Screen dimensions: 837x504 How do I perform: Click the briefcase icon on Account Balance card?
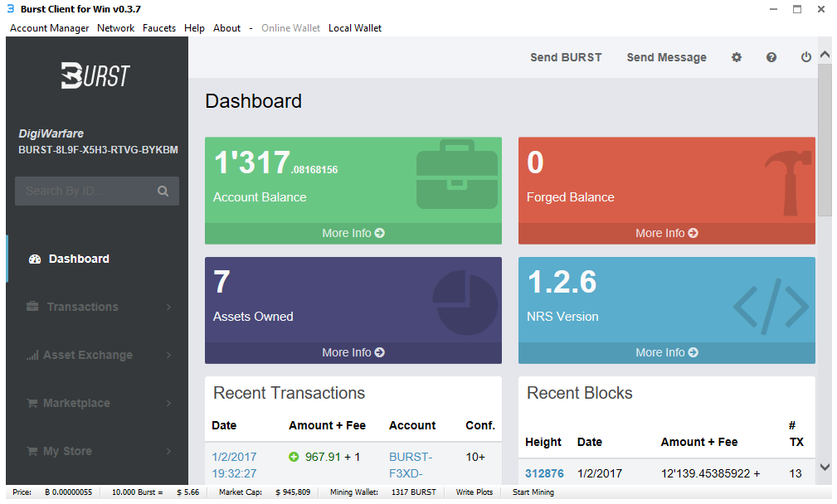pos(457,174)
